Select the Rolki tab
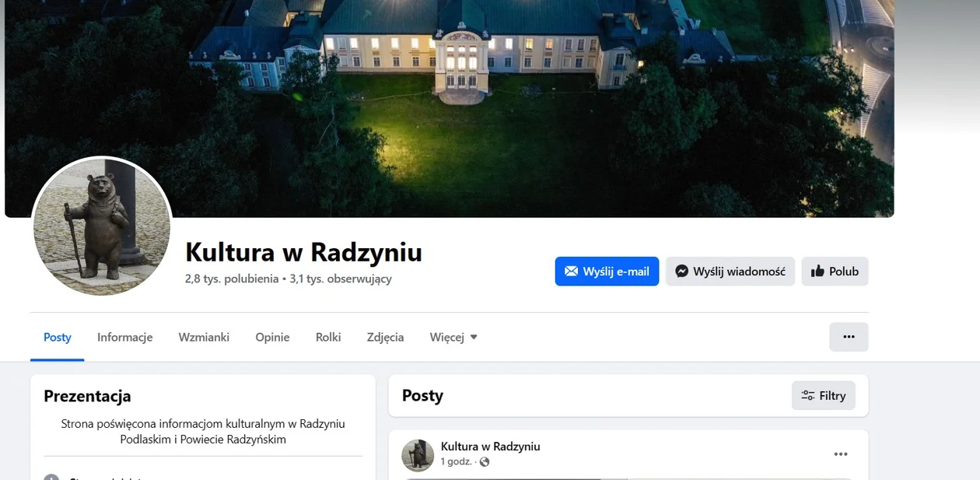This screenshot has width=980, height=480. coord(328,337)
